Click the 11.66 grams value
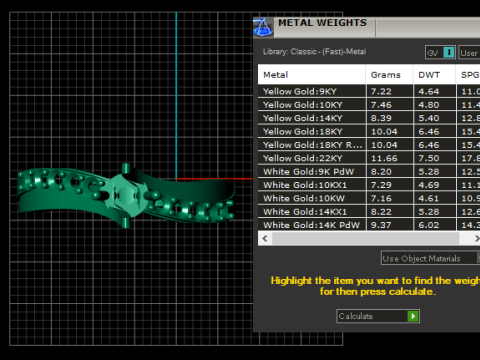The height and width of the screenshot is (360, 480). 384,158
